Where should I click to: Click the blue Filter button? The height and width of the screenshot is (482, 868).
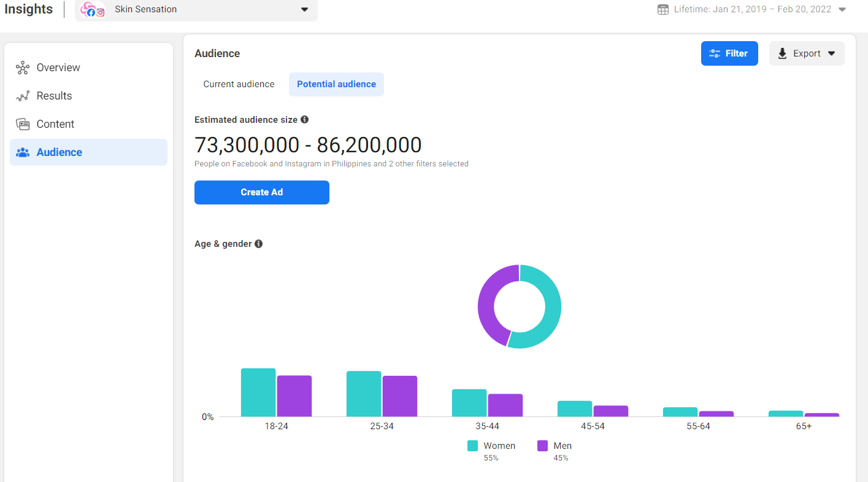point(729,53)
